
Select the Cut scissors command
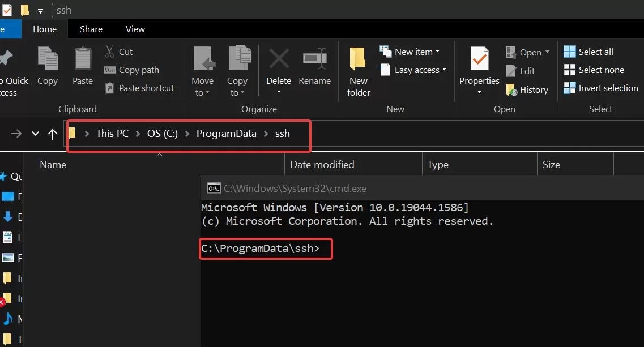click(119, 52)
